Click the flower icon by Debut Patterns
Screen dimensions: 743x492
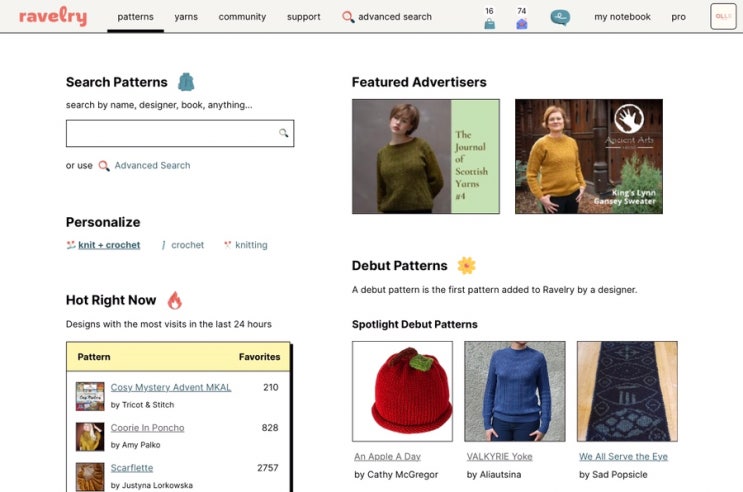click(x=466, y=265)
